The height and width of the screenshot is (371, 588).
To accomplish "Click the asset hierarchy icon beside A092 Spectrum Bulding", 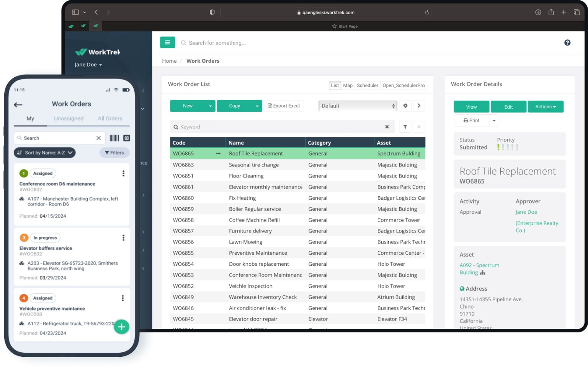I will [482, 272].
